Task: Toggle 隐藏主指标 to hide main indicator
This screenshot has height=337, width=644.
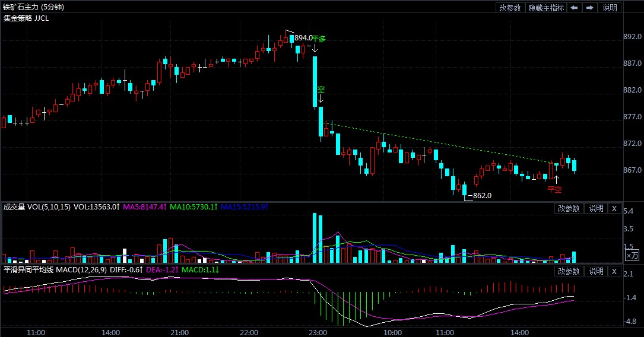Action: [546, 8]
